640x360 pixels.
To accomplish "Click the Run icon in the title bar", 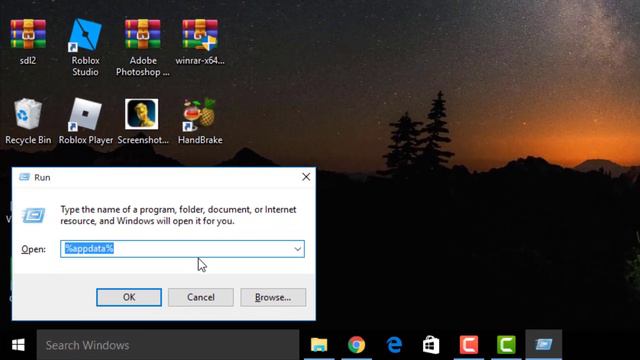I will coord(24,177).
